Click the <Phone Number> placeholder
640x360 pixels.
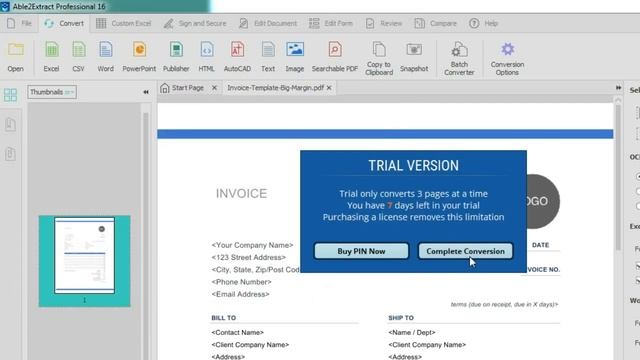coord(241,282)
